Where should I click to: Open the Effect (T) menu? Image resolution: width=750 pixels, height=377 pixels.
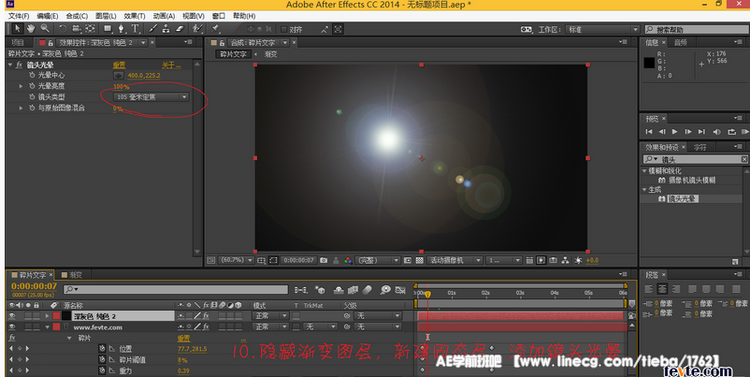(134, 16)
